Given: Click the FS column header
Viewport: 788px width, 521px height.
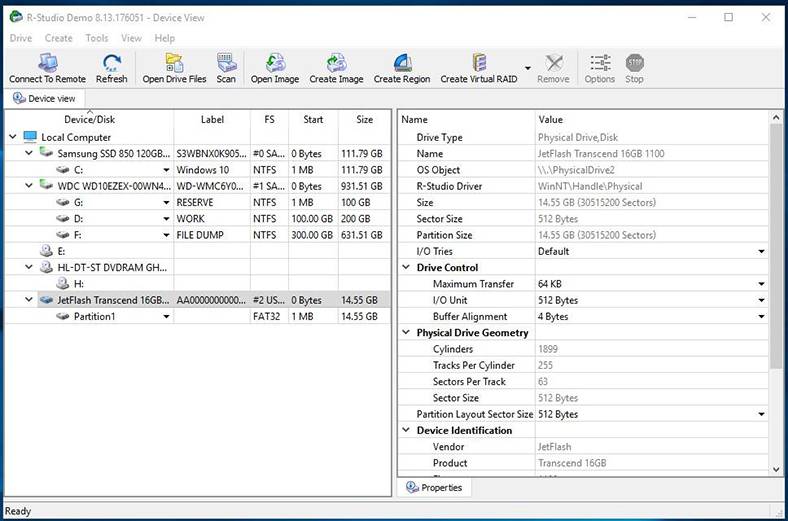Looking at the screenshot, I should click(269, 120).
